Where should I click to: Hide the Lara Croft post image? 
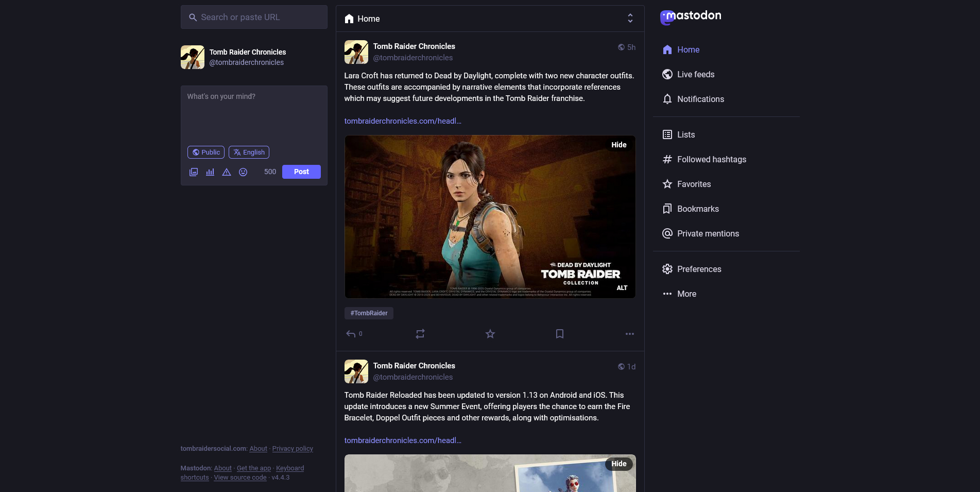(619, 145)
